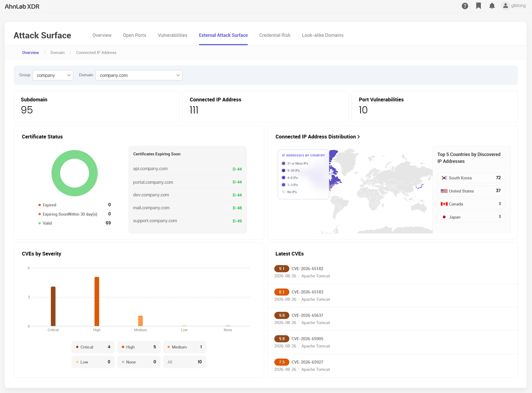
Task: Click the None 0 legend chip
Action: pyautogui.click(x=139, y=362)
